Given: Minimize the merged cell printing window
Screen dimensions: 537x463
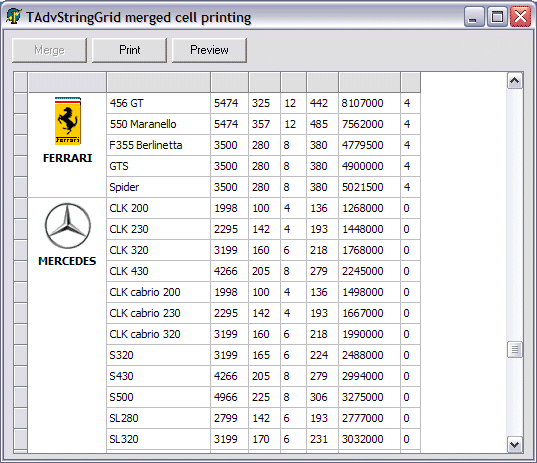Looking at the screenshot, I should [474, 16].
